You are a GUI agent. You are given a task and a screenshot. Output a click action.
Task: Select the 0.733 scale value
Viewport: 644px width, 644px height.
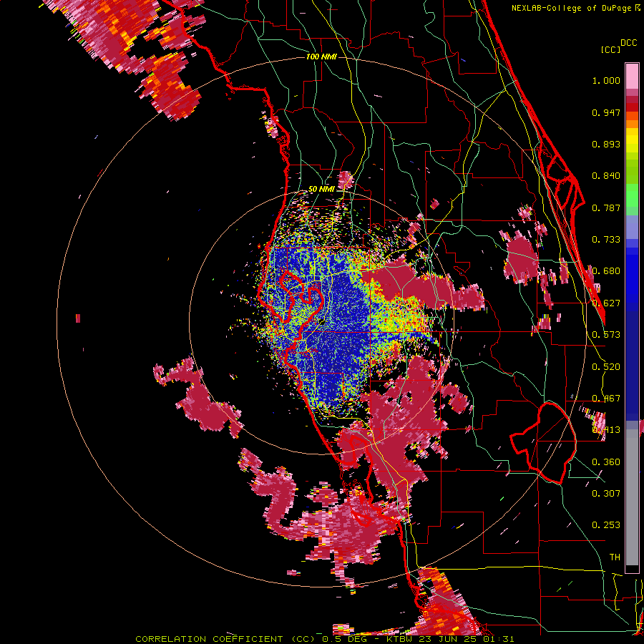click(606, 240)
